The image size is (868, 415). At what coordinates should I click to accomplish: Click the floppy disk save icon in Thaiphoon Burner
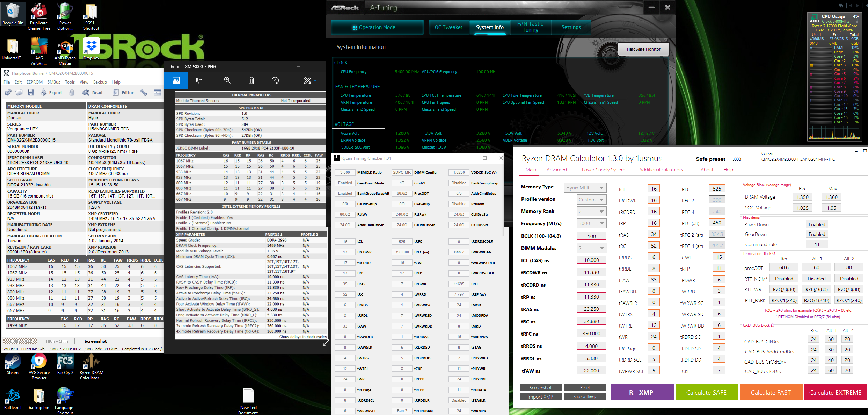(x=31, y=92)
